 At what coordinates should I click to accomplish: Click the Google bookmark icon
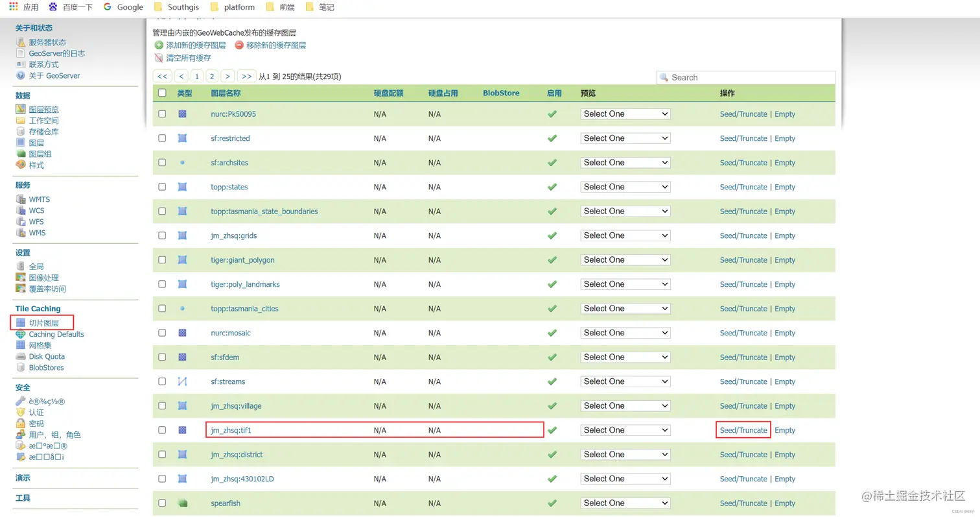108,7
